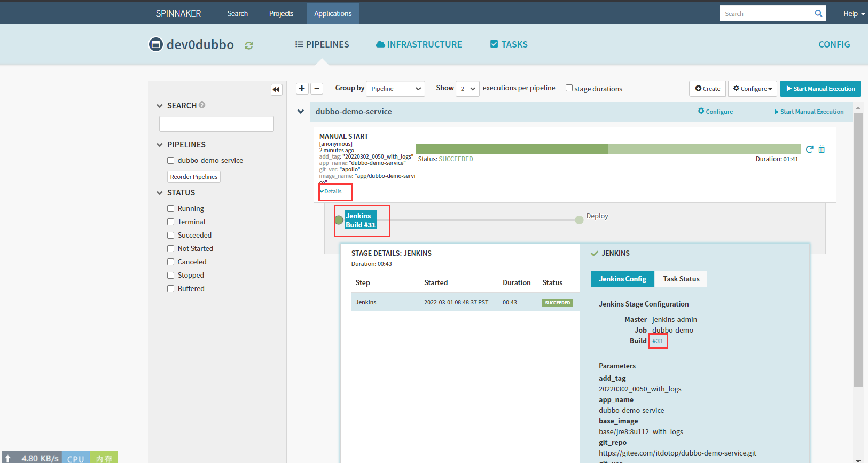Click the dubbo-demo-service row Start Manual Execution link
Viewport: 868px width, 463px height.
pyautogui.click(x=809, y=112)
